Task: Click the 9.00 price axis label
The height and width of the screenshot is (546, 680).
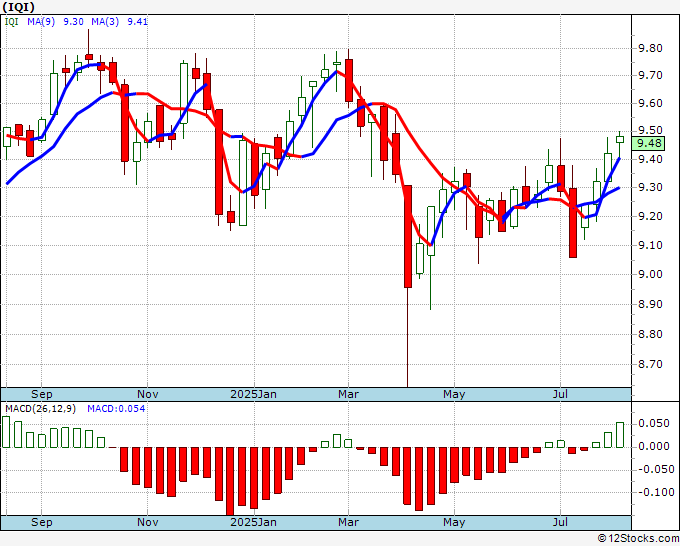Action: (650, 274)
